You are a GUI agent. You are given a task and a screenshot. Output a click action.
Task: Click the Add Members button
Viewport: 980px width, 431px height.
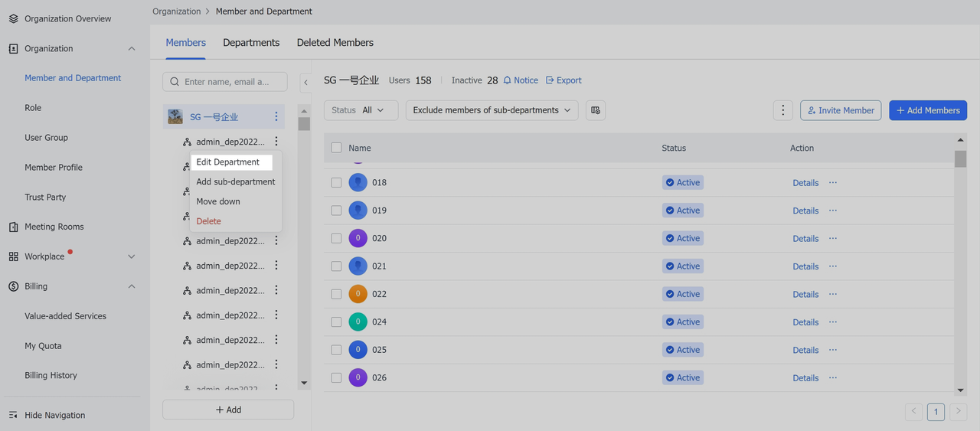927,110
